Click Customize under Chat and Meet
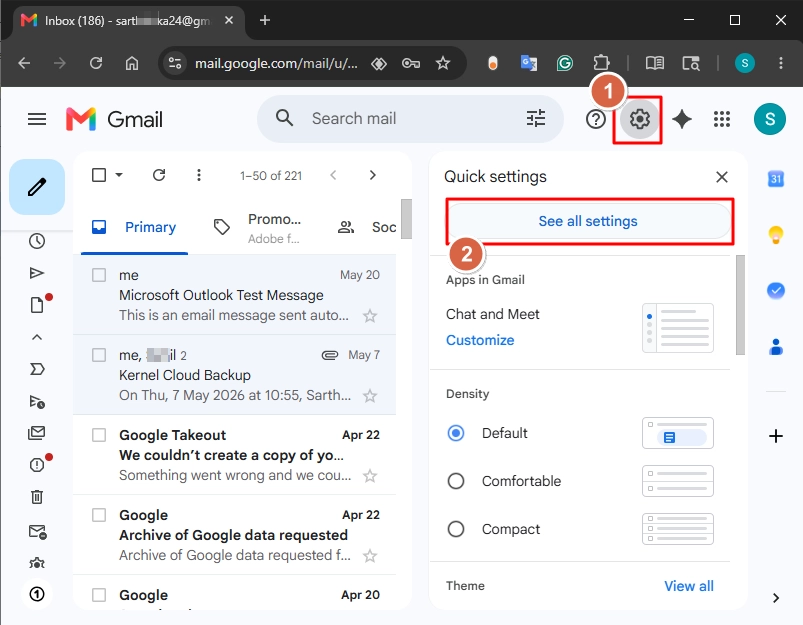803x625 pixels. point(480,340)
